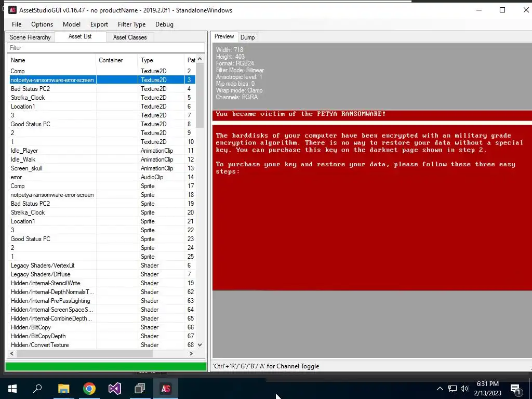Open the Debug menu

pyautogui.click(x=164, y=24)
